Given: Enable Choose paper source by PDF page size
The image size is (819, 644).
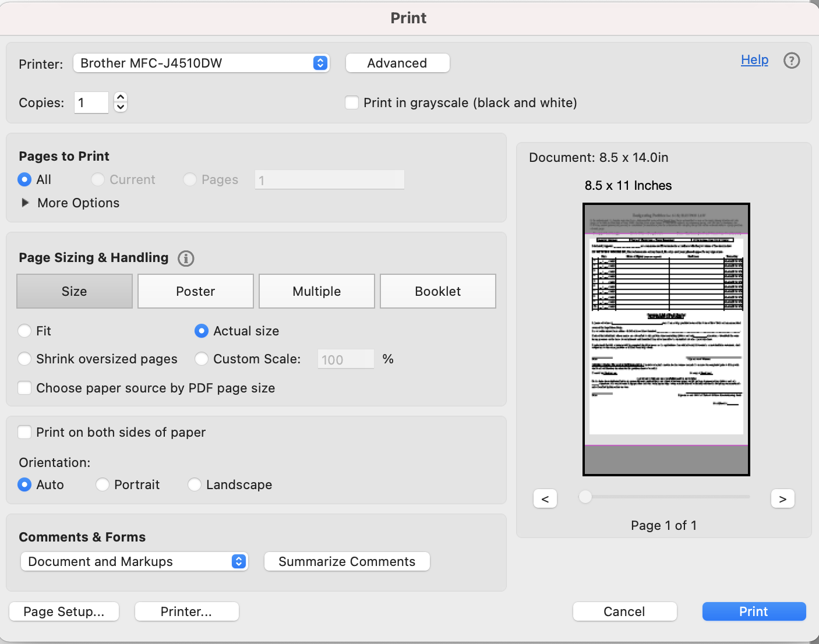Looking at the screenshot, I should click(x=24, y=388).
